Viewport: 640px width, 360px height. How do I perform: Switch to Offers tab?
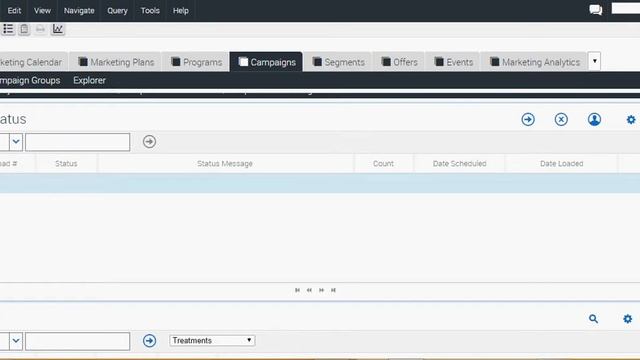(x=399, y=62)
